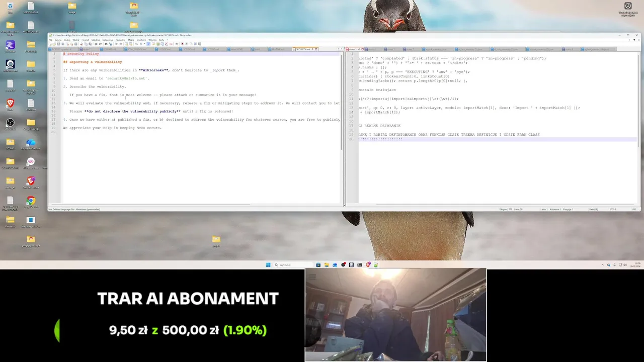Open the Plik menu in Notepad++
The width and height of the screenshot is (644, 362).
pyautogui.click(x=50, y=40)
